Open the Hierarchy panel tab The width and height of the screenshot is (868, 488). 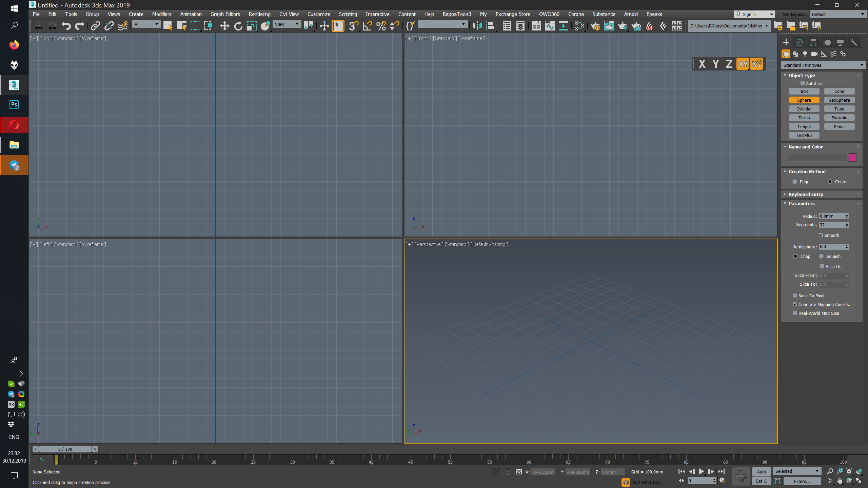tap(813, 42)
